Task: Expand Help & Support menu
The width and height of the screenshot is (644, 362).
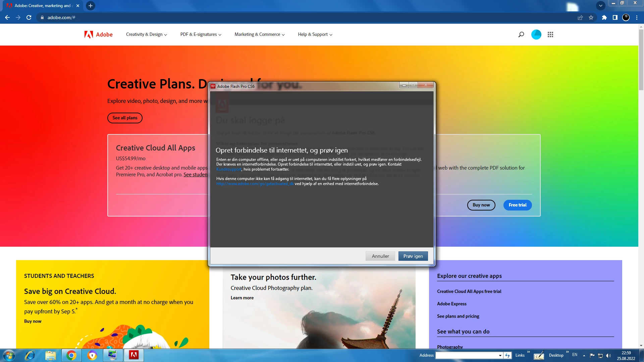Action: click(x=315, y=35)
